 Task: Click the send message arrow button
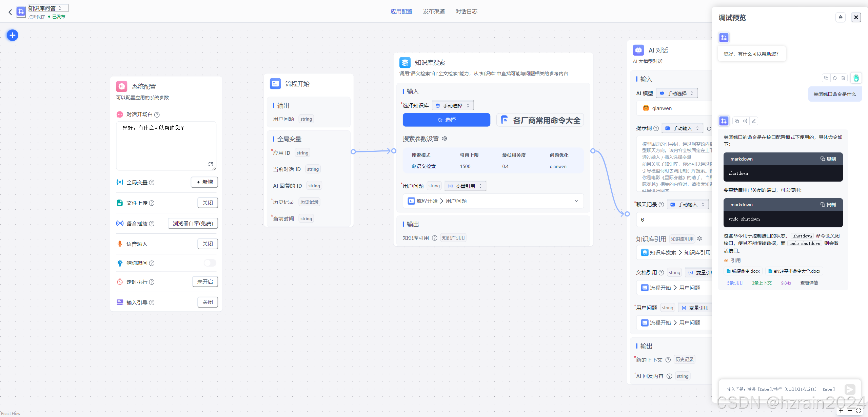click(x=850, y=390)
